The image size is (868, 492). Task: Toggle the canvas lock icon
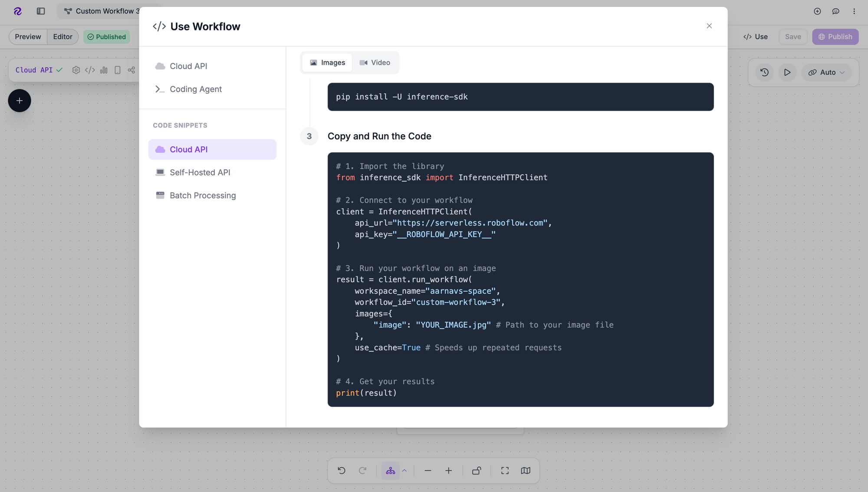pos(477,471)
